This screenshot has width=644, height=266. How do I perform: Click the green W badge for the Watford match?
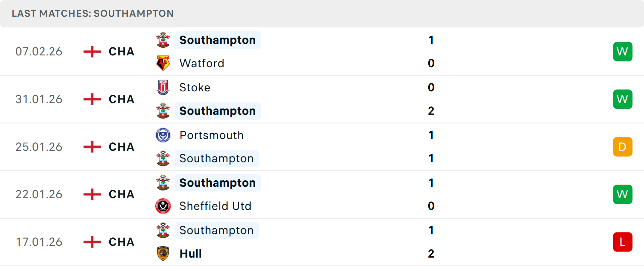623,51
